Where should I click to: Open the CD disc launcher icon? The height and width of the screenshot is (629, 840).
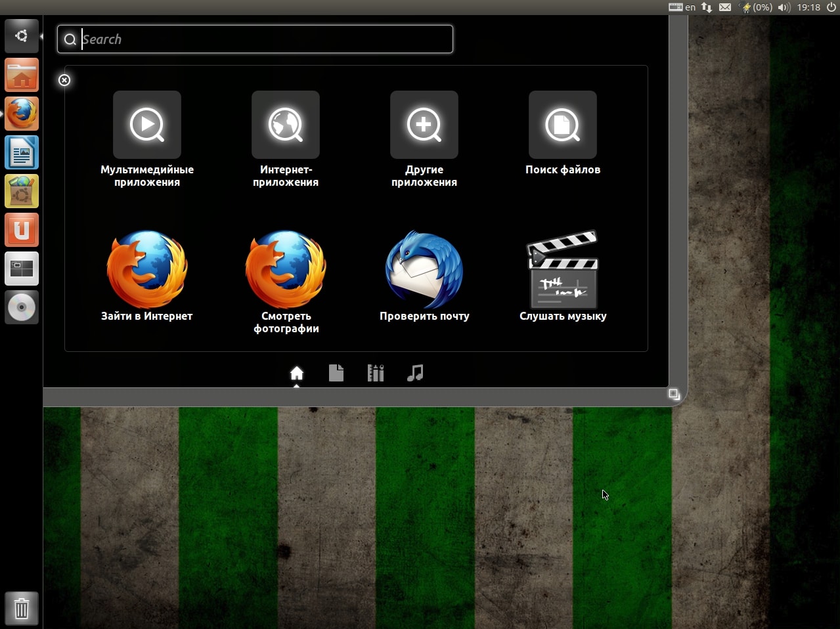(x=22, y=307)
